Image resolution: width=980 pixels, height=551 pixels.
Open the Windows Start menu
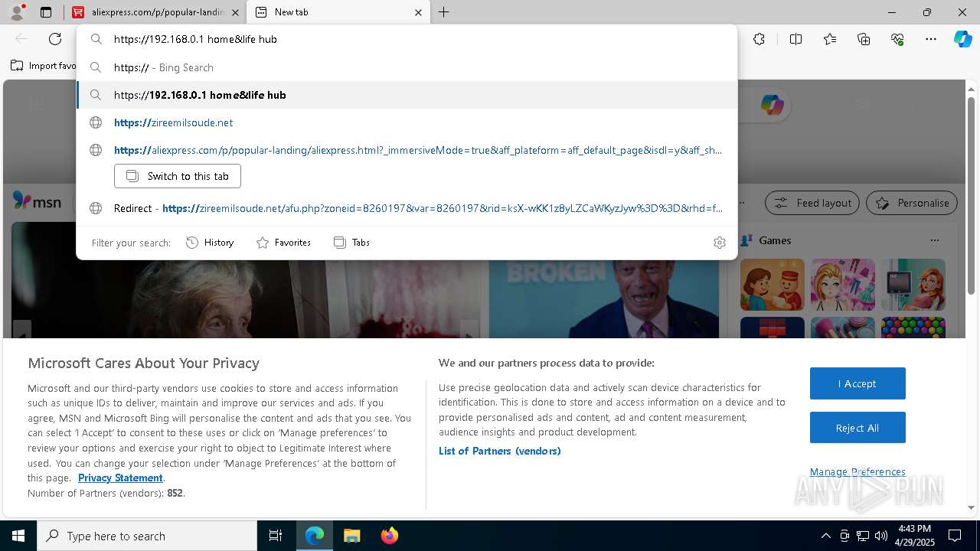point(18,536)
